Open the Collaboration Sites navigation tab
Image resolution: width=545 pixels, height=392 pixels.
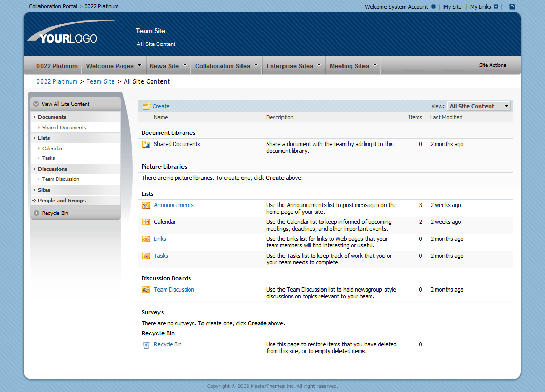click(x=226, y=66)
